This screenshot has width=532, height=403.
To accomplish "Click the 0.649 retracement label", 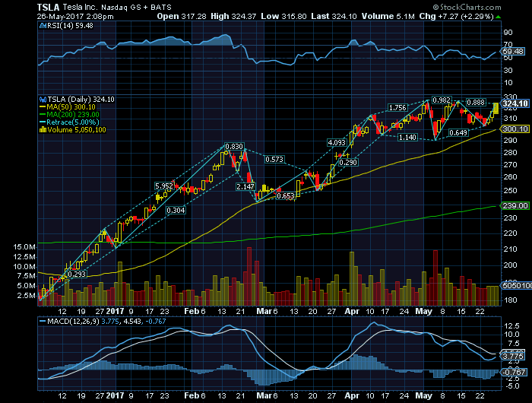I will click(458, 133).
